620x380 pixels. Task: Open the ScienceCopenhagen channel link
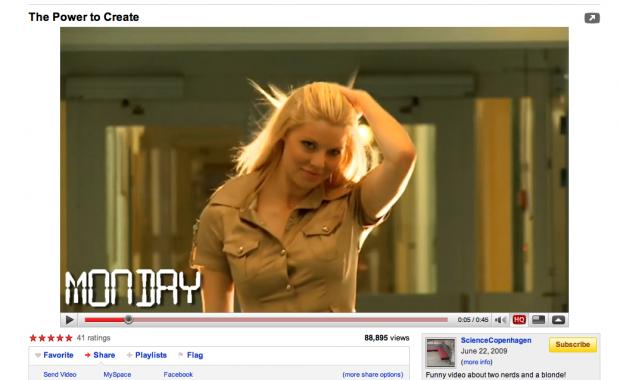[x=496, y=340]
